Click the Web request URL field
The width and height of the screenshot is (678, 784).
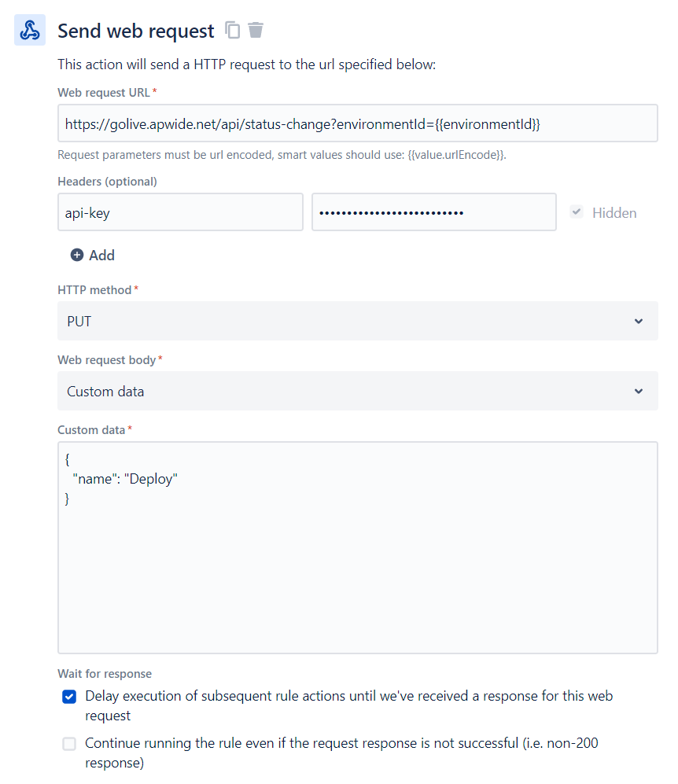coord(357,123)
